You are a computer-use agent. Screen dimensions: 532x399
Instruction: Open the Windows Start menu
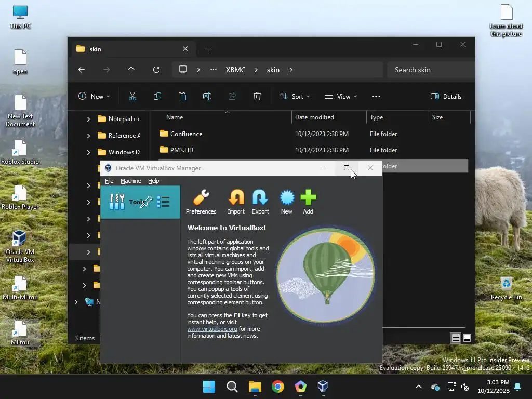click(x=209, y=387)
